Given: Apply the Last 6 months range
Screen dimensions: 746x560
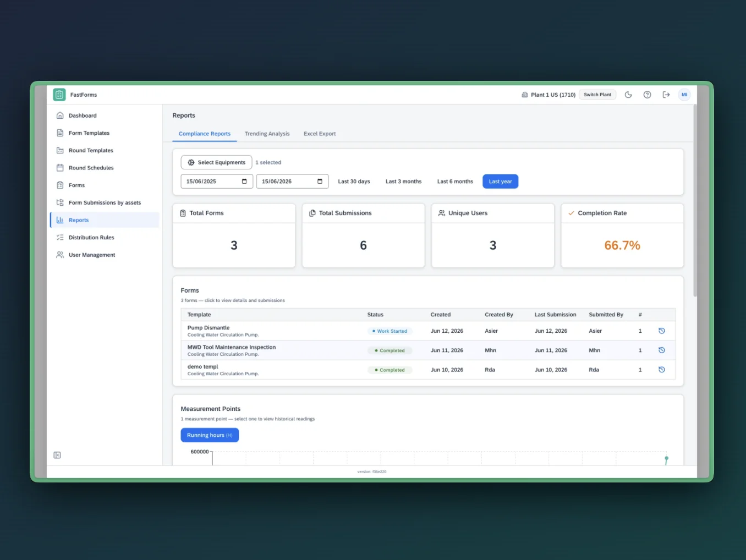Looking at the screenshot, I should 455,182.
